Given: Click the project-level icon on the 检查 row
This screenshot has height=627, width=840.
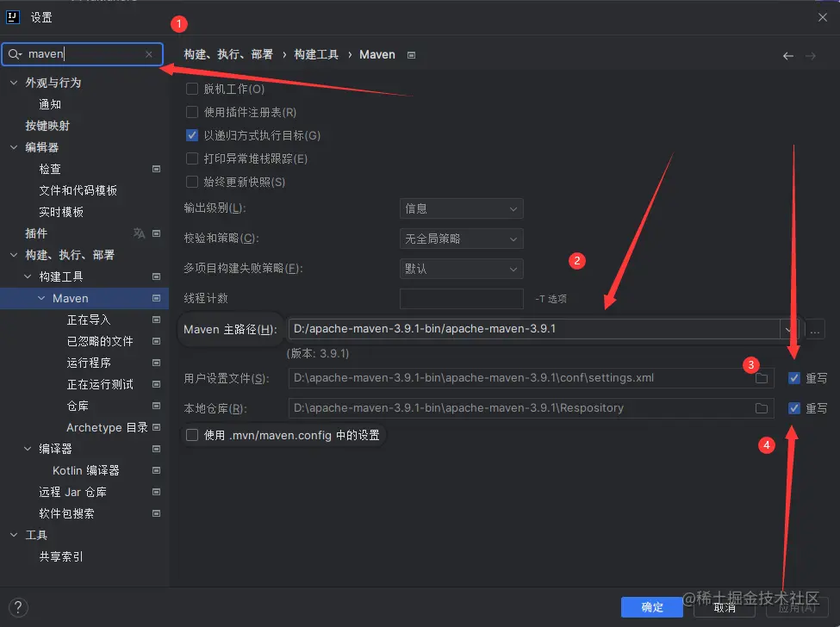Looking at the screenshot, I should (157, 169).
